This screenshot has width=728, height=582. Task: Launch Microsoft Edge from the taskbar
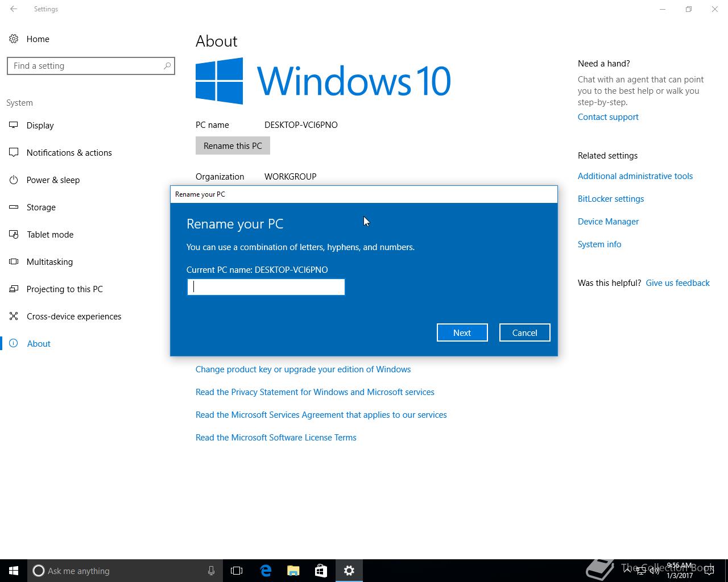266,571
